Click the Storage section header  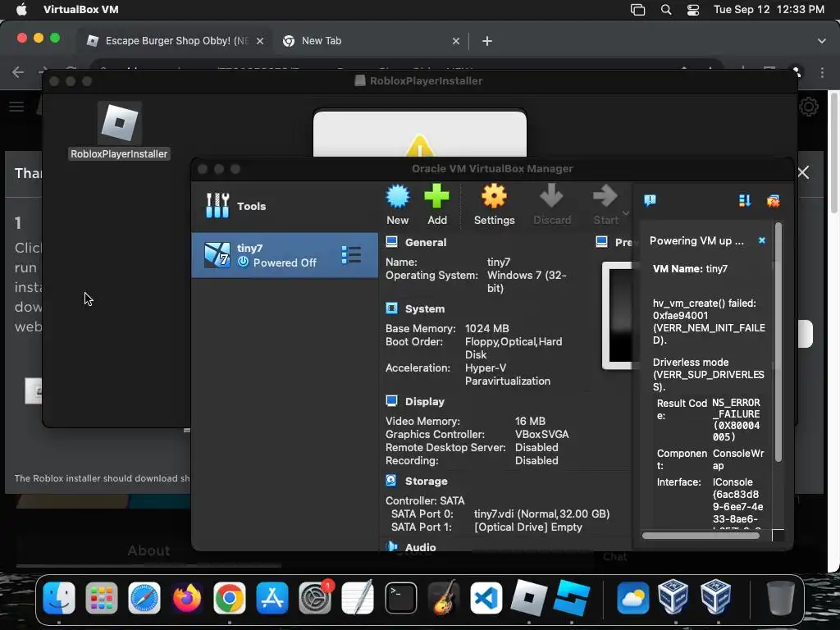coord(426,481)
